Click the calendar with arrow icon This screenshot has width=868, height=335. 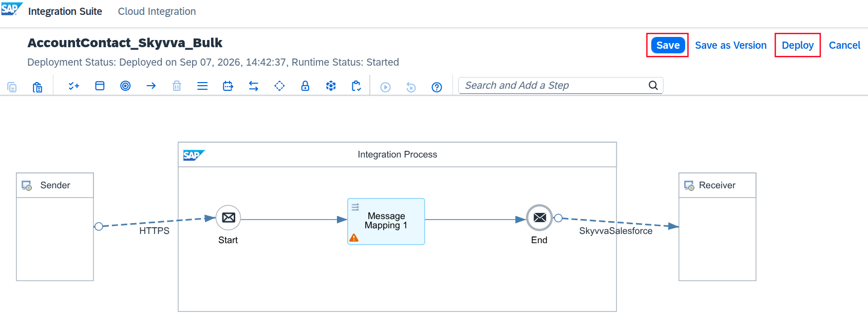[x=228, y=86]
